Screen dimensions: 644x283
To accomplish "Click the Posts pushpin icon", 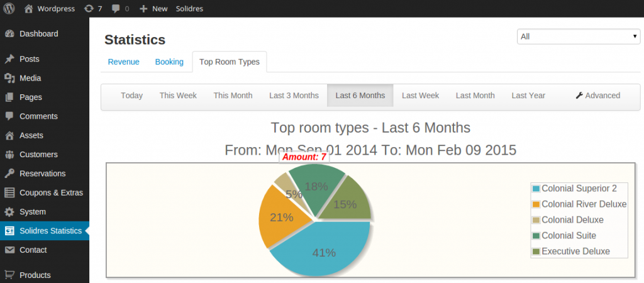I will 9,59.
